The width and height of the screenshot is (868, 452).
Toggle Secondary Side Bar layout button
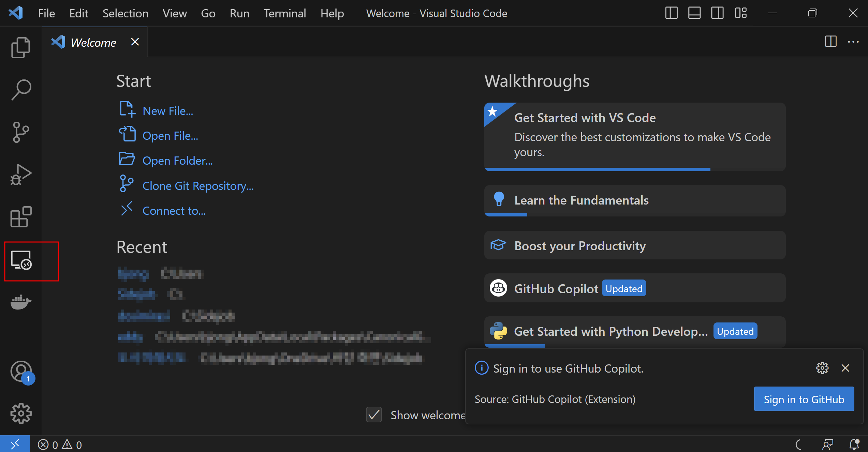coord(717,13)
